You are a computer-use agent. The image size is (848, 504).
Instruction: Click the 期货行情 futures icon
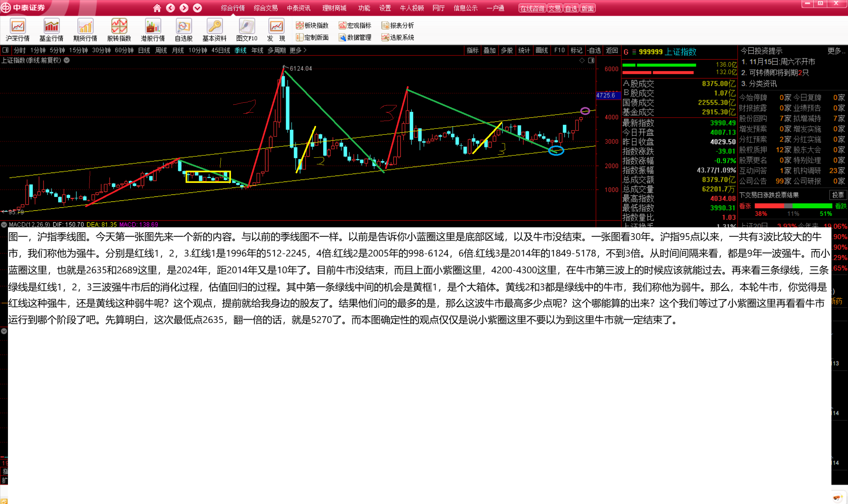pyautogui.click(x=85, y=27)
